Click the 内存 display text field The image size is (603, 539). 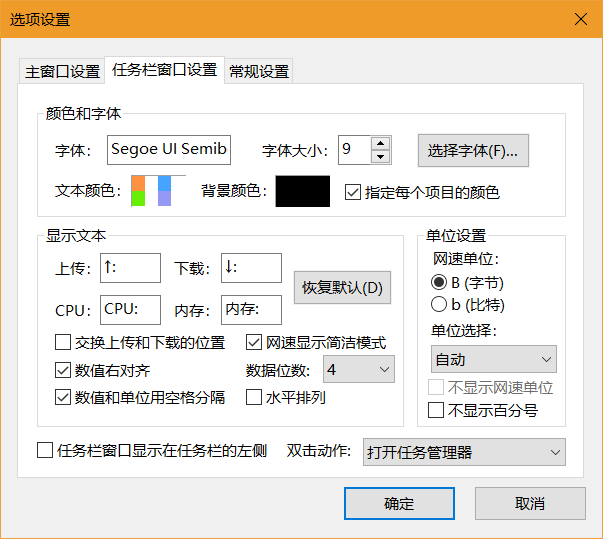coord(251,310)
